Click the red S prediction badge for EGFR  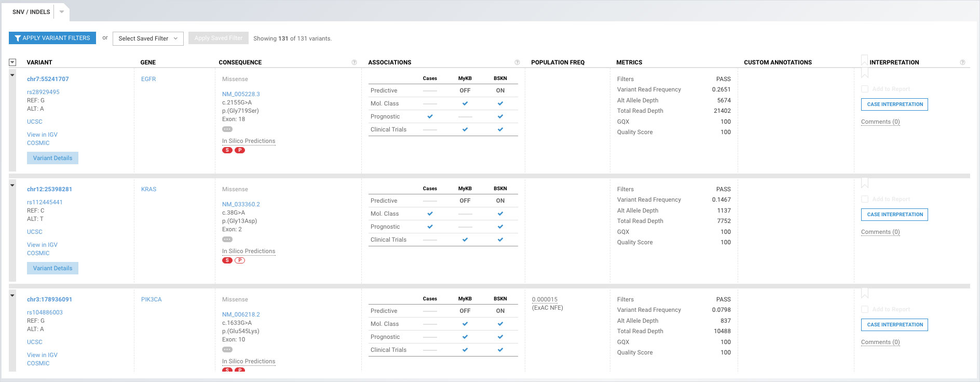click(227, 150)
